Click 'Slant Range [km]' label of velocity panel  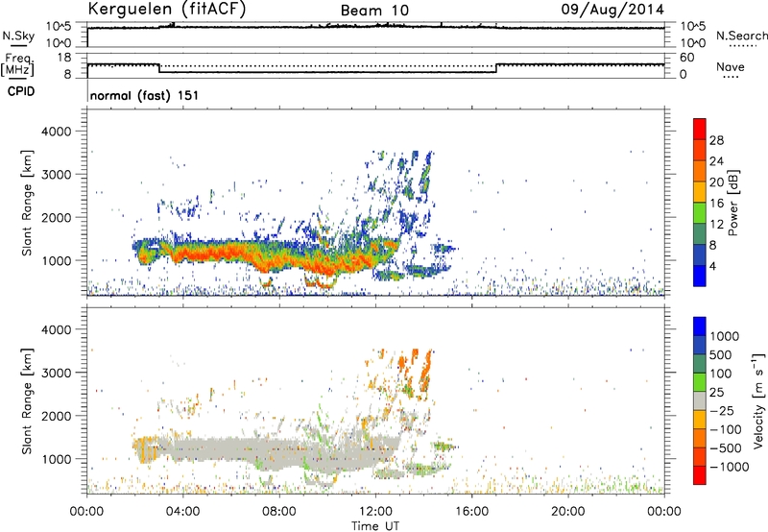click(27, 401)
